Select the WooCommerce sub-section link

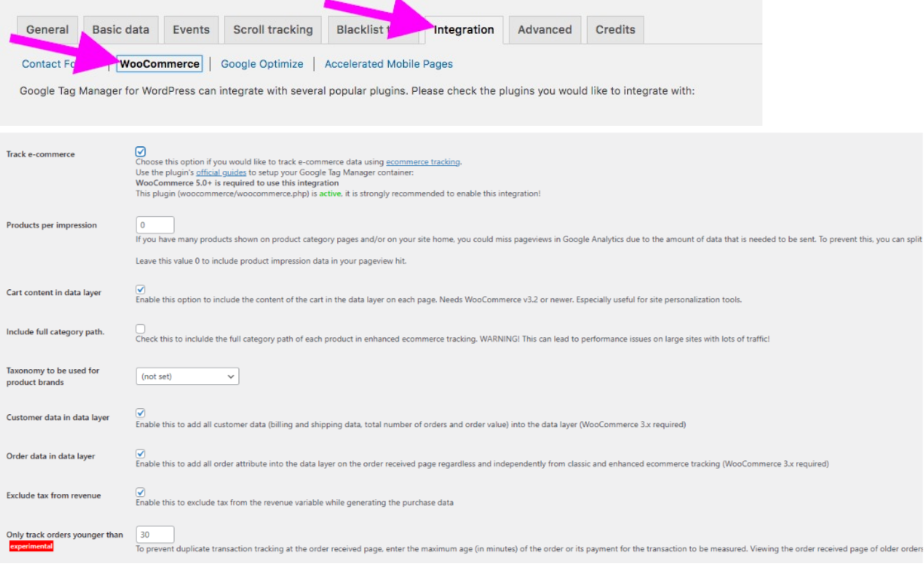point(160,64)
